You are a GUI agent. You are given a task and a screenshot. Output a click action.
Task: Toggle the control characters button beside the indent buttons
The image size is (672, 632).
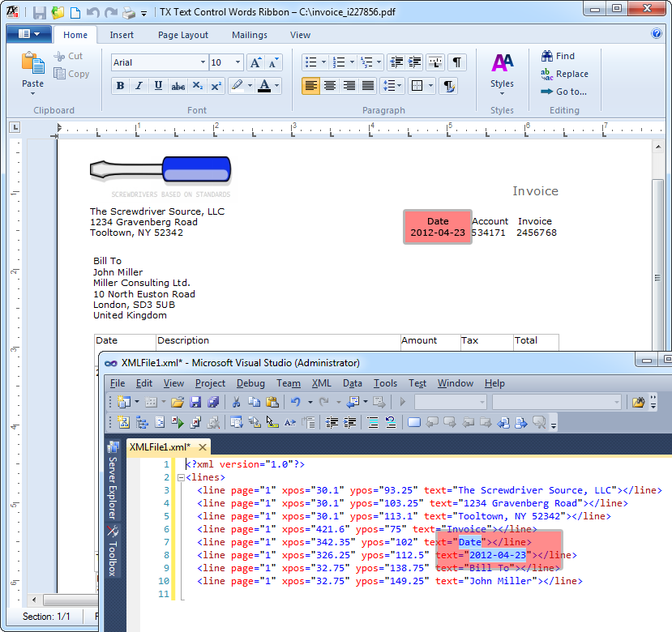point(435,62)
